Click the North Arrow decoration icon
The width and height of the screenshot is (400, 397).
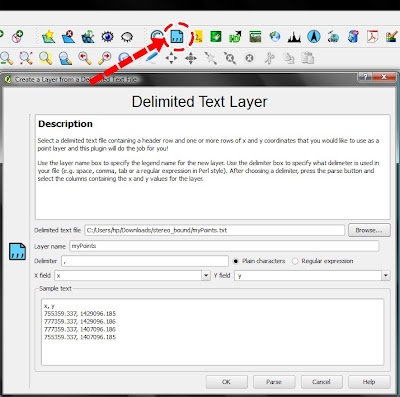point(314,36)
